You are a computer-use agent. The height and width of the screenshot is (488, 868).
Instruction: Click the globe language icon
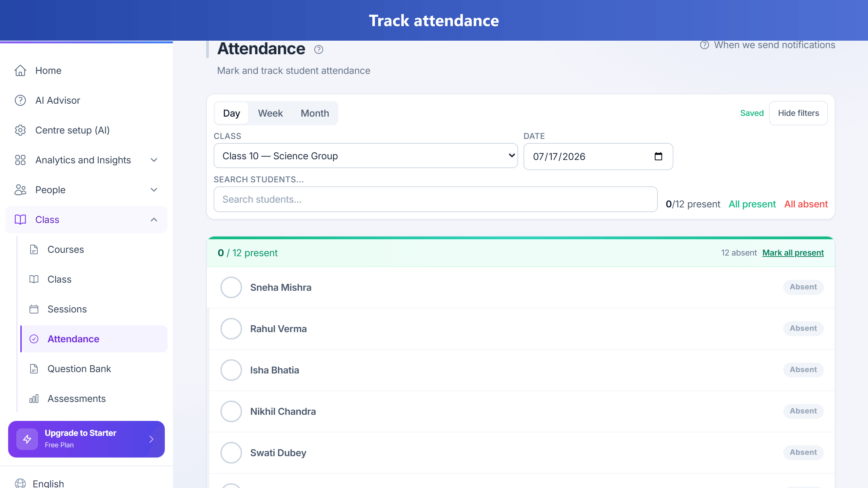coord(20,484)
